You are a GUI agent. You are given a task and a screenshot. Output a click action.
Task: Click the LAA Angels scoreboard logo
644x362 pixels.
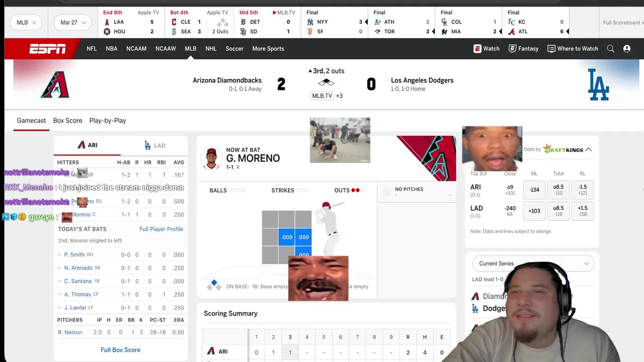pyautogui.click(x=107, y=22)
